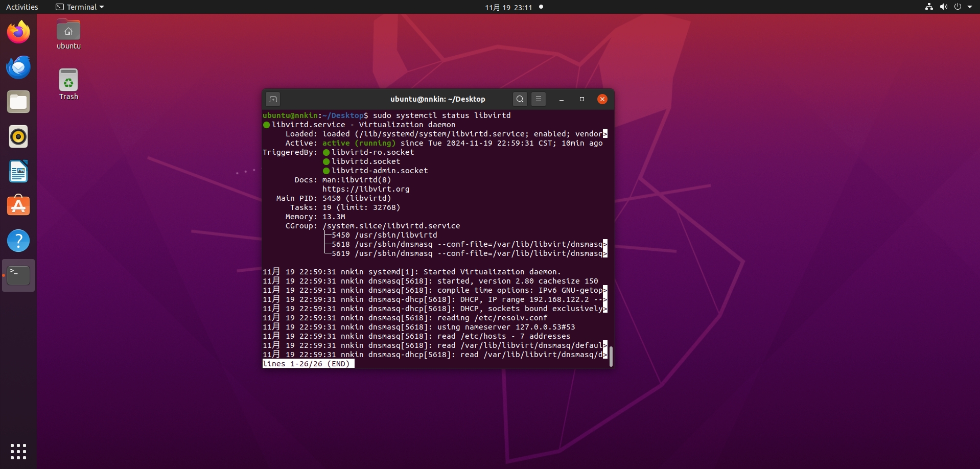The width and height of the screenshot is (980, 469).
Task: Open the ubuntu home folder
Action: point(68,34)
